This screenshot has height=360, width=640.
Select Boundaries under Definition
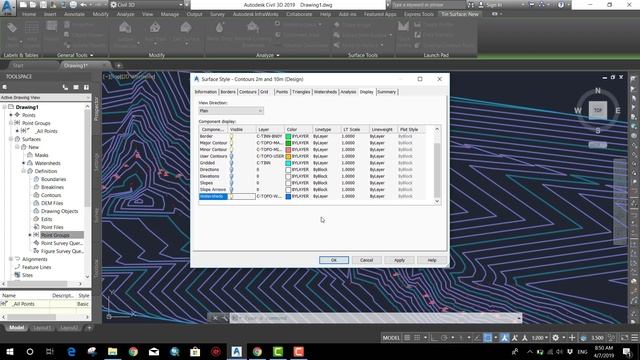pyautogui.click(x=53, y=179)
